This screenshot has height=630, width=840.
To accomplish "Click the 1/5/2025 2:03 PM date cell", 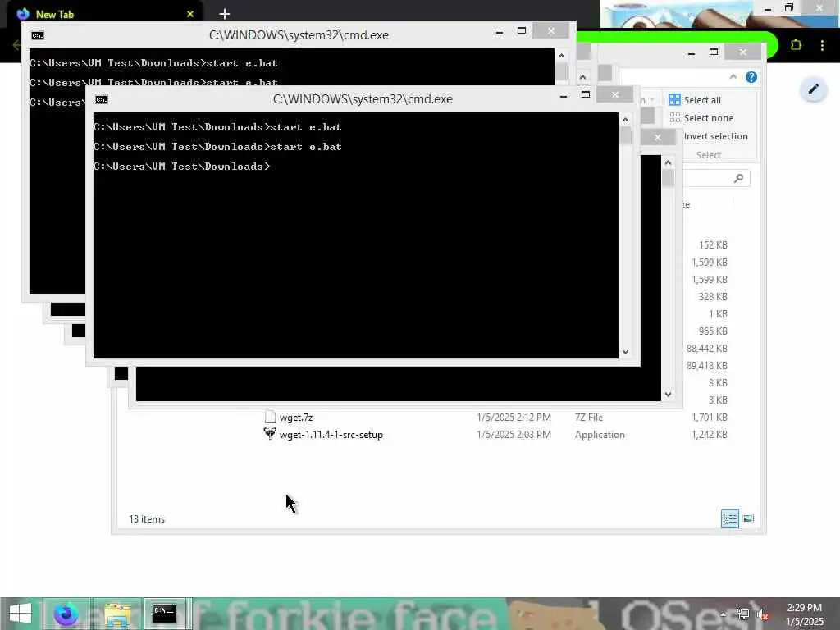I will click(514, 435).
